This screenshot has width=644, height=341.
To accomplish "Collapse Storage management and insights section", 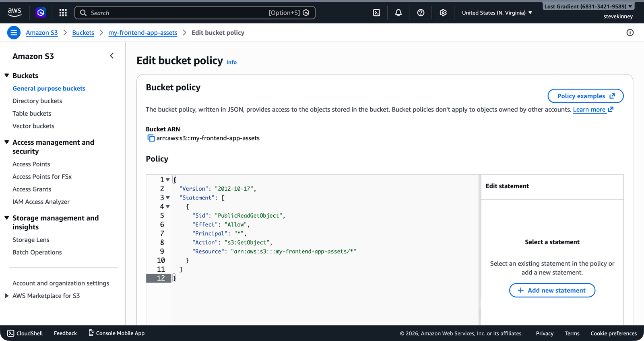I will point(7,218).
